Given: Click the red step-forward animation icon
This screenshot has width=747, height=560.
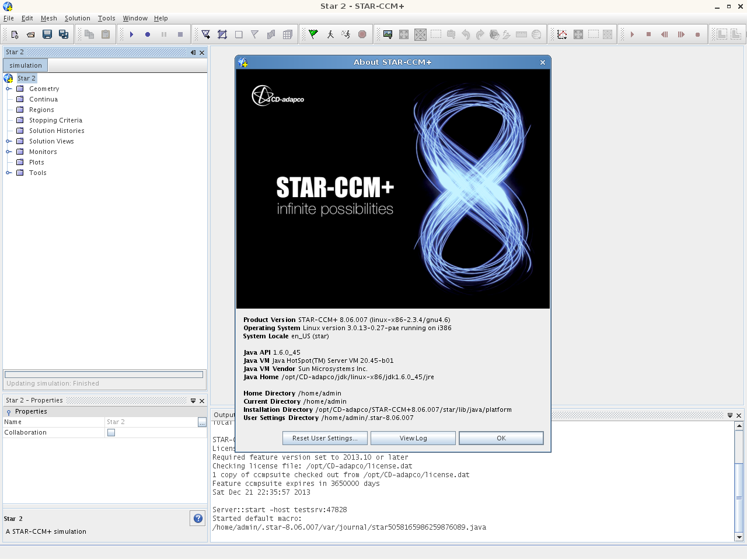Looking at the screenshot, I should [x=681, y=34].
